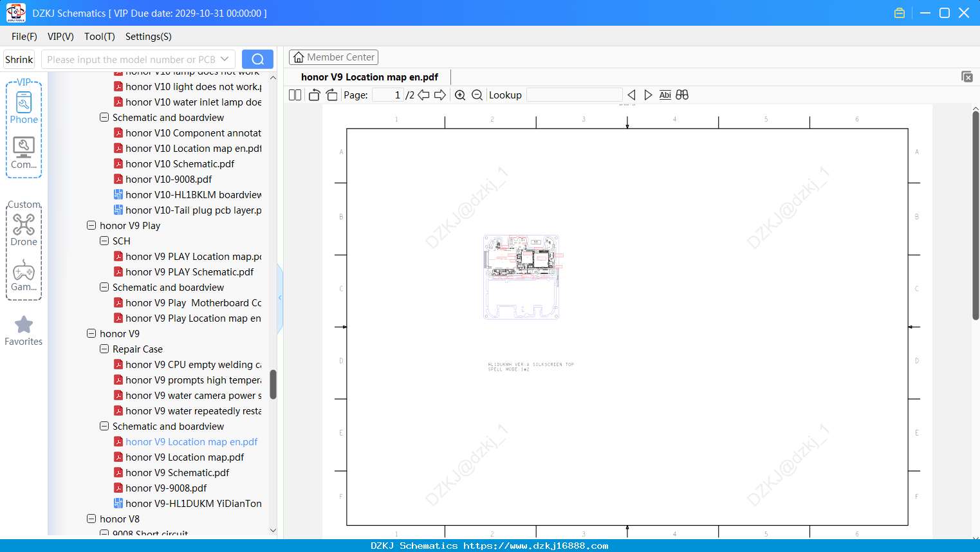Focus the Page number field
The height and width of the screenshot is (552, 980).
pos(388,95)
